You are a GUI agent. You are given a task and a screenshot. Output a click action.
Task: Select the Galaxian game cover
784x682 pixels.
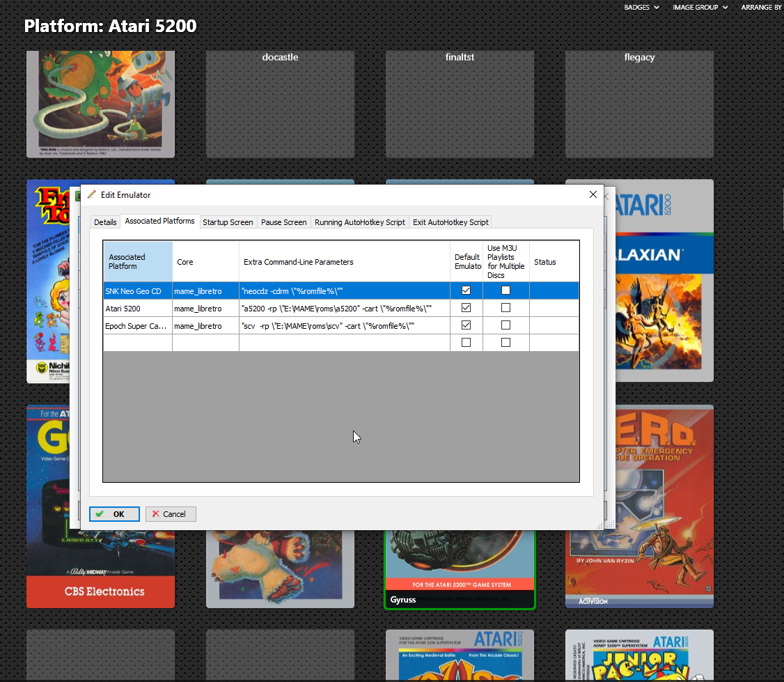(x=664, y=280)
